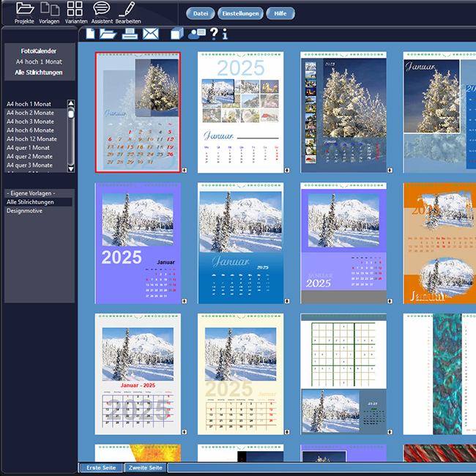
Task: Click the Vorlagen templates icon
Action: tap(49, 10)
